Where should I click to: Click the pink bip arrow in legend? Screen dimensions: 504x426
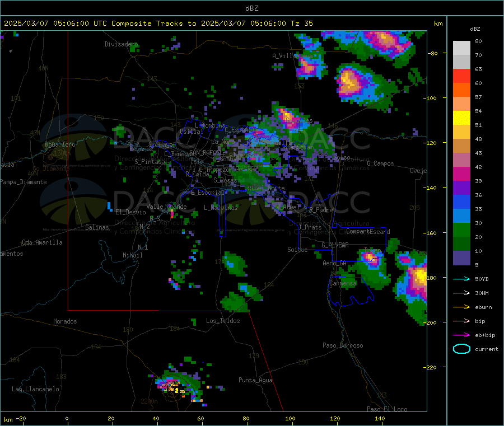click(461, 321)
